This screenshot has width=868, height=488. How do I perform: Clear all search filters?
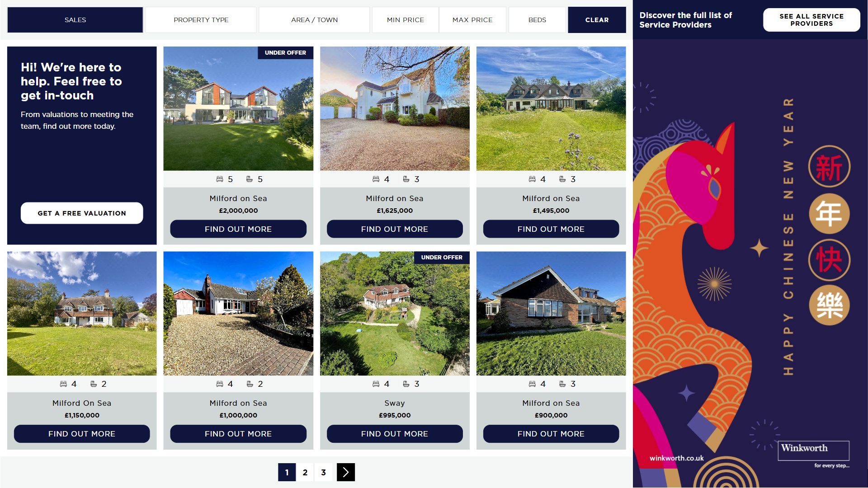pyautogui.click(x=597, y=20)
